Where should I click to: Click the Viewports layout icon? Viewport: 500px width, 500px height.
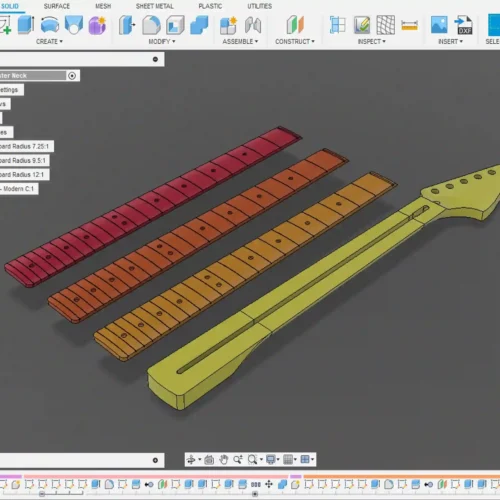coord(305,460)
